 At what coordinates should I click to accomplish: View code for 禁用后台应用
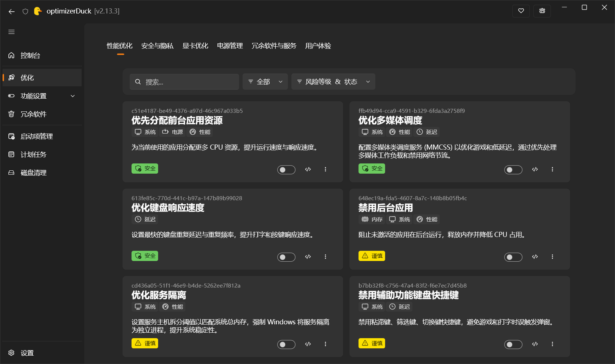[x=535, y=257]
